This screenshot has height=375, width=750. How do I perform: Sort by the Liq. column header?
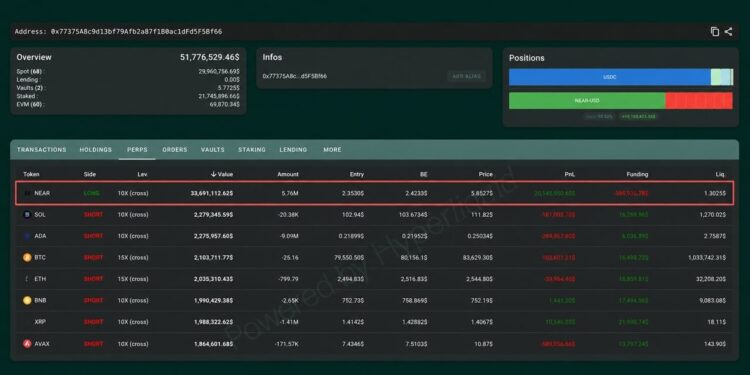click(x=721, y=175)
